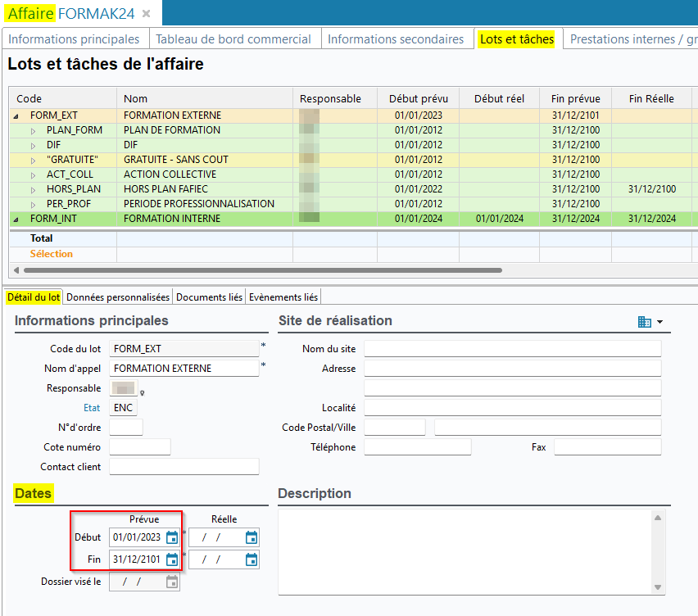Go to Tableau de bord commercial tab
Image resolution: width=698 pixels, height=616 pixels.
(x=233, y=39)
